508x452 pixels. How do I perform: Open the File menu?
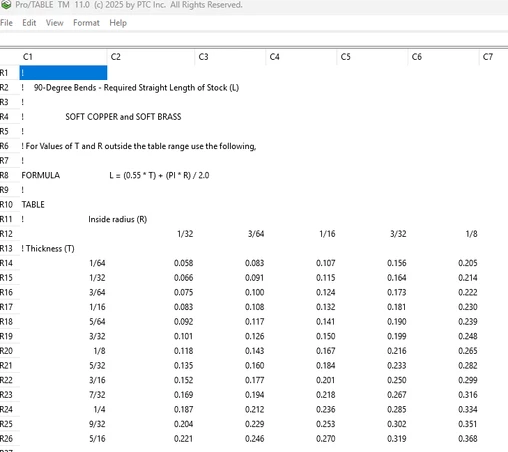click(6, 23)
